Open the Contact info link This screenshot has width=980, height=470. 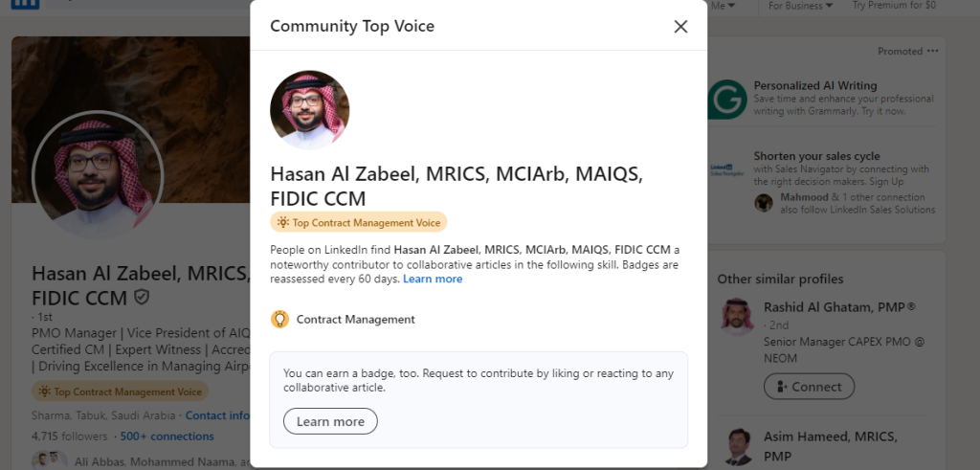[x=217, y=416]
